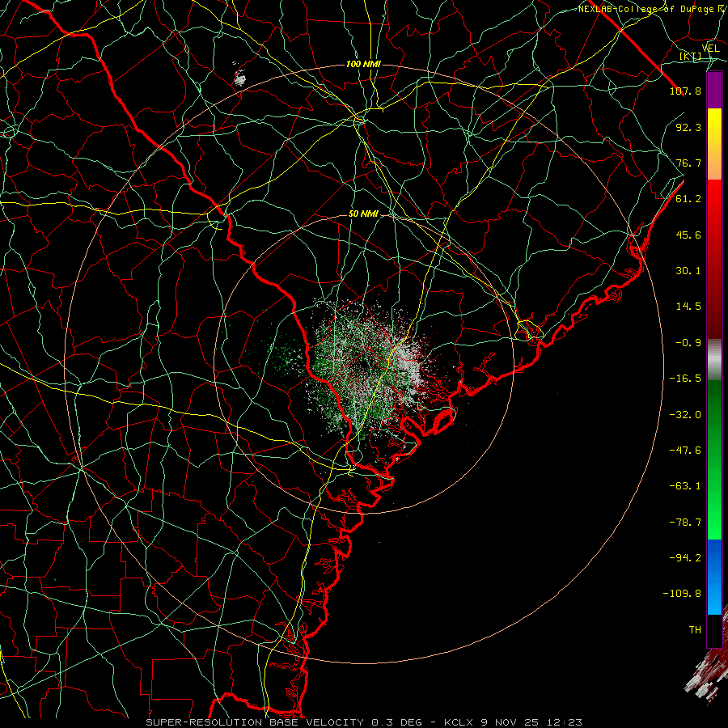Click the 61.2 velocity scale value
The height and width of the screenshot is (728, 728).
[688, 199]
